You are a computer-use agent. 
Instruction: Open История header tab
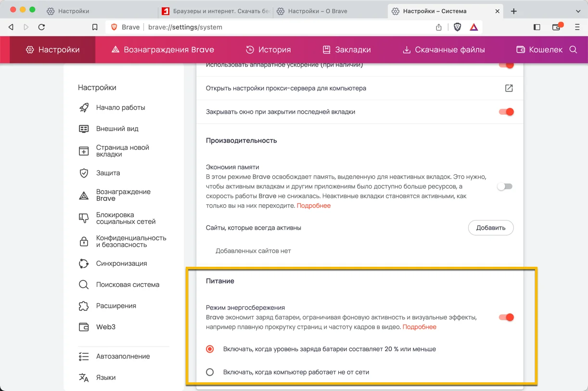[x=268, y=50]
